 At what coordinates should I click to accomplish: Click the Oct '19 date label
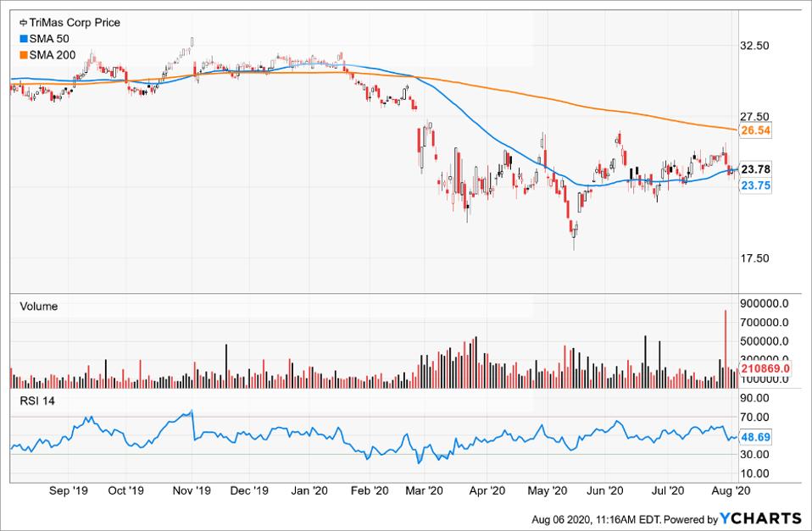125,490
